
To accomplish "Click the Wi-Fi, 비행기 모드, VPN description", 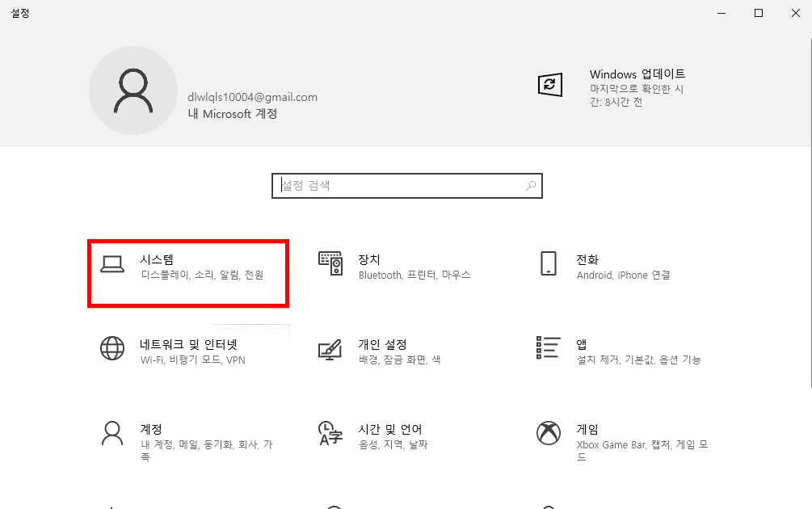I will pos(192,360).
